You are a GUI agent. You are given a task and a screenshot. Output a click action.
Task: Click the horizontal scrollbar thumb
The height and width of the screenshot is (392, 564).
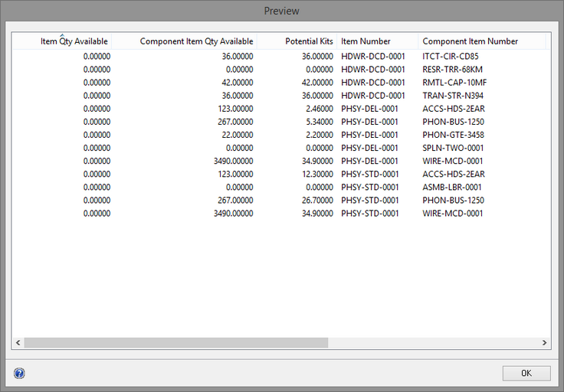tap(176, 343)
